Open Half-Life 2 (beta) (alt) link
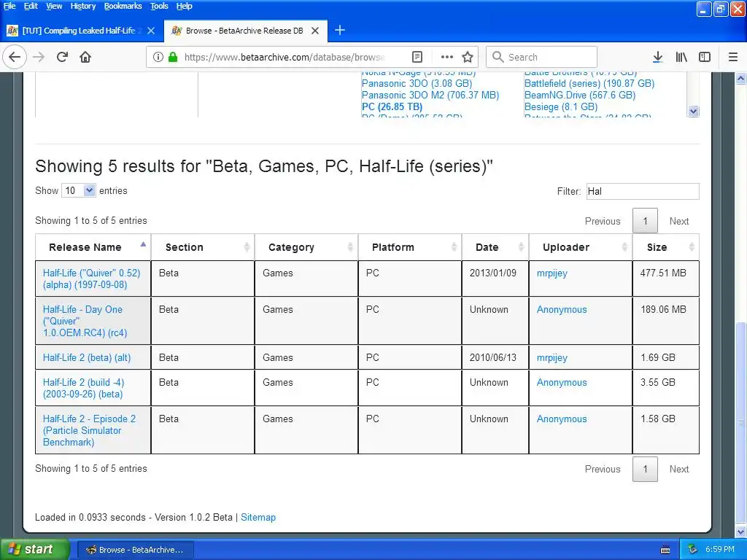This screenshot has width=747, height=560. (x=87, y=357)
